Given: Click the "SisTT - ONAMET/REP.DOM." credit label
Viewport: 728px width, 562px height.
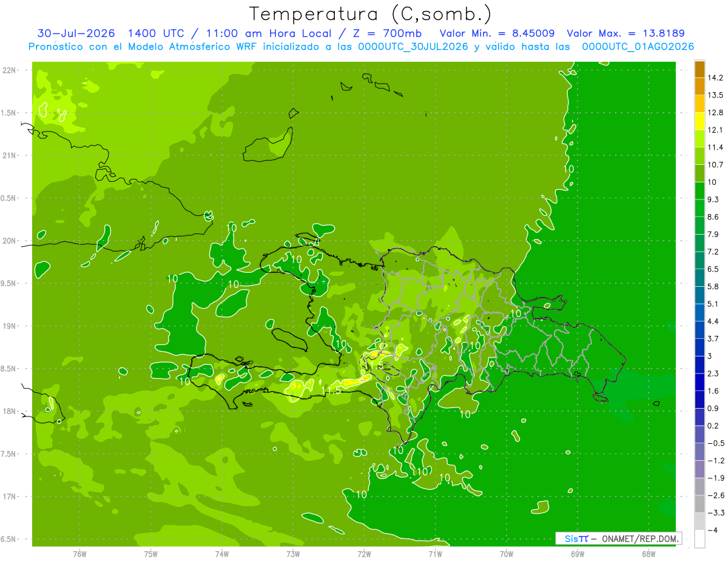Looking at the screenshot, I should [x=619, y=538].
